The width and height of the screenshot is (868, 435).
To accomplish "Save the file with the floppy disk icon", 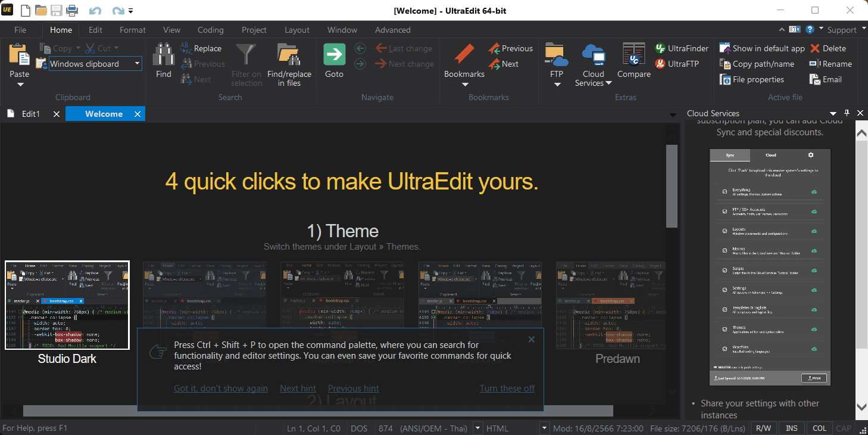I will point(56,10).
